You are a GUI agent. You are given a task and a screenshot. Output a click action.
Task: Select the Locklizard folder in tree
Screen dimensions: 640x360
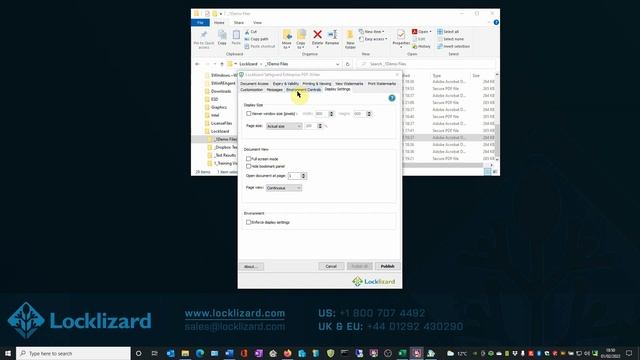220,131
